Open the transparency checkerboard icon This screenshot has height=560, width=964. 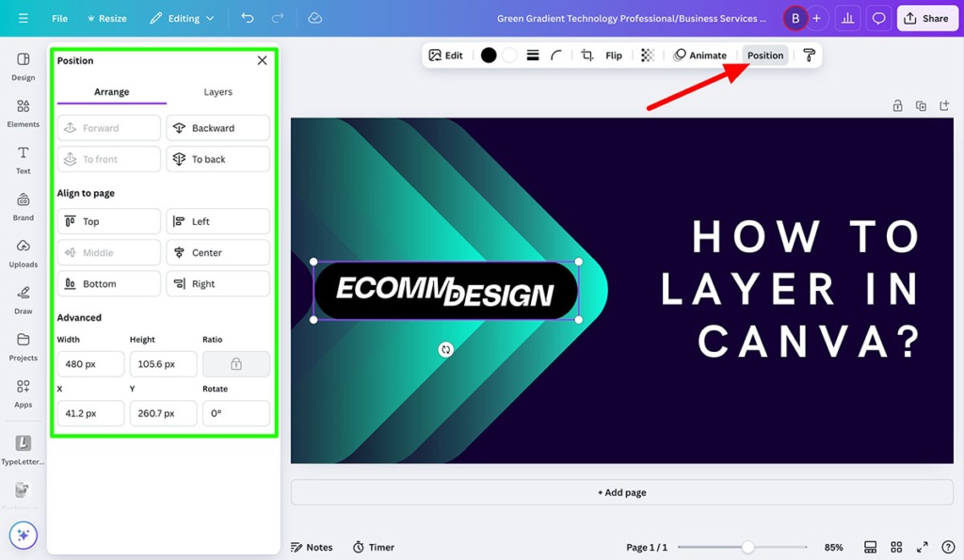(x=647, y=55)
